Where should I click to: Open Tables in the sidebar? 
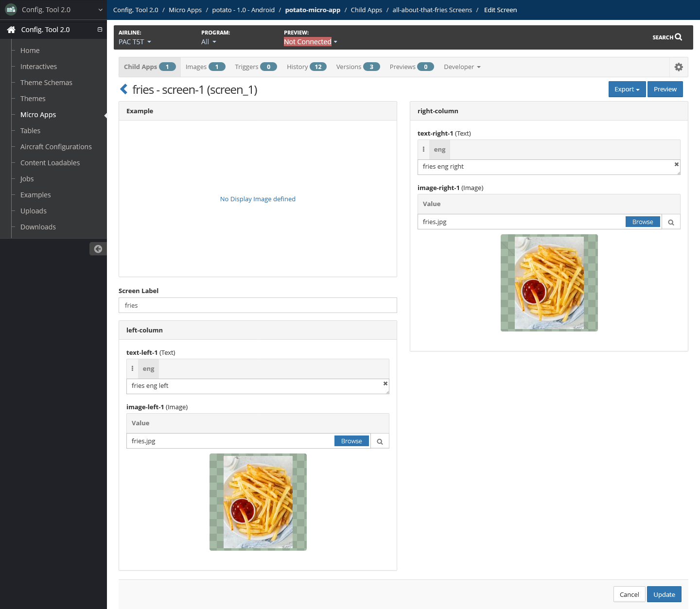pyautogui.click(x=30, y=131)
